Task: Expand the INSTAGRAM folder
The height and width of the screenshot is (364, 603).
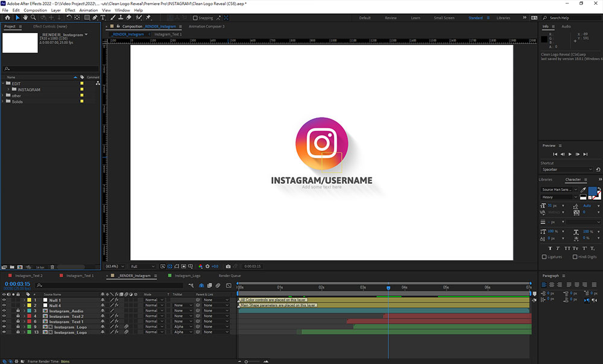Action: tap(8, 90)
